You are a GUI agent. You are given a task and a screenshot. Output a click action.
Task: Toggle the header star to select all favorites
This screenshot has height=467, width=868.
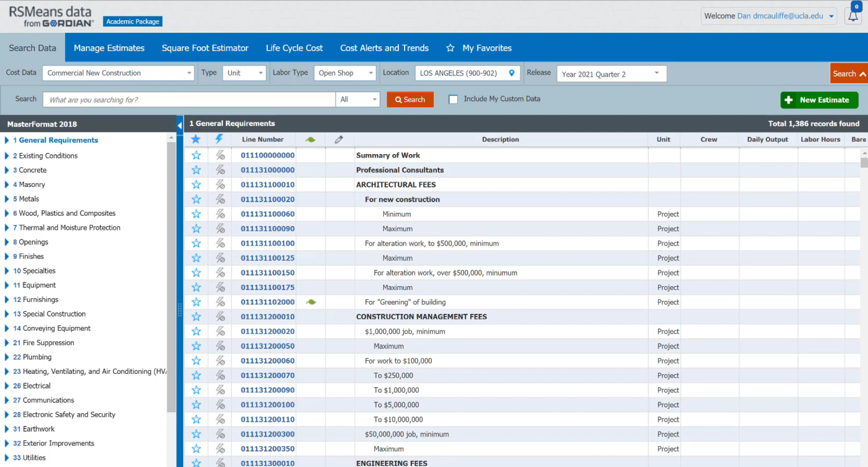(196, 139)
